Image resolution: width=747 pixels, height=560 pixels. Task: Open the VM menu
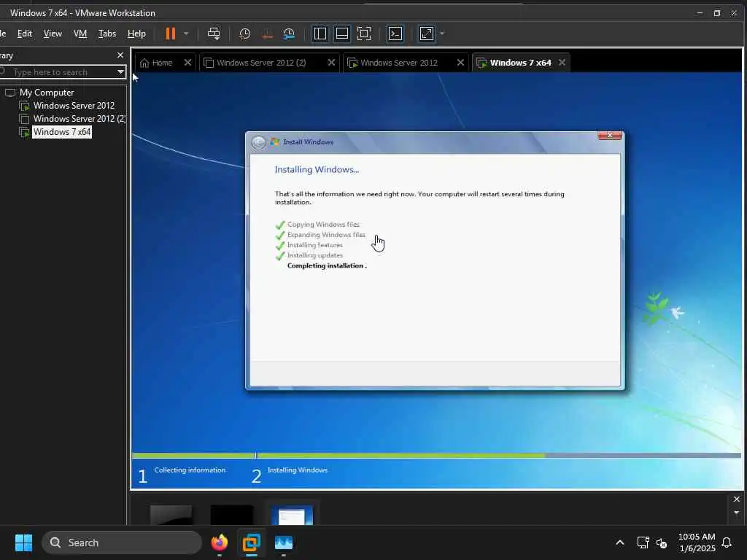pyautogui.click(x=80, y=34)
